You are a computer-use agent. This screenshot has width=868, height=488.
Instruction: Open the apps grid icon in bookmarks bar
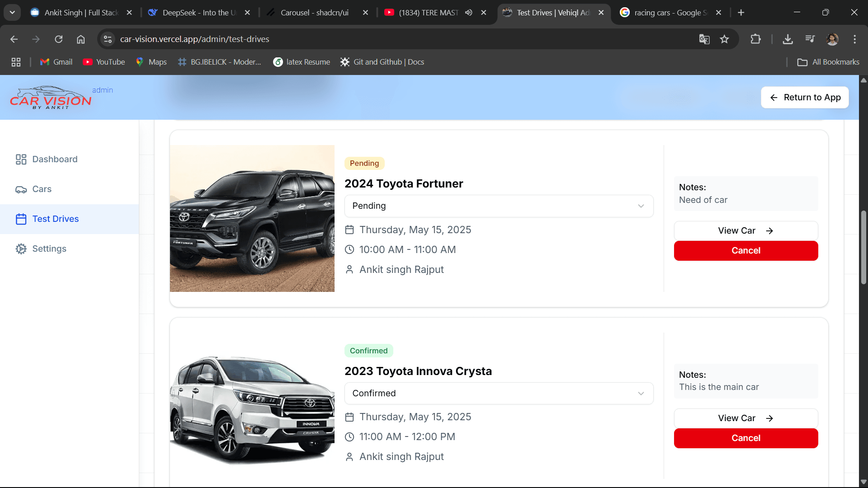[16, 62]
